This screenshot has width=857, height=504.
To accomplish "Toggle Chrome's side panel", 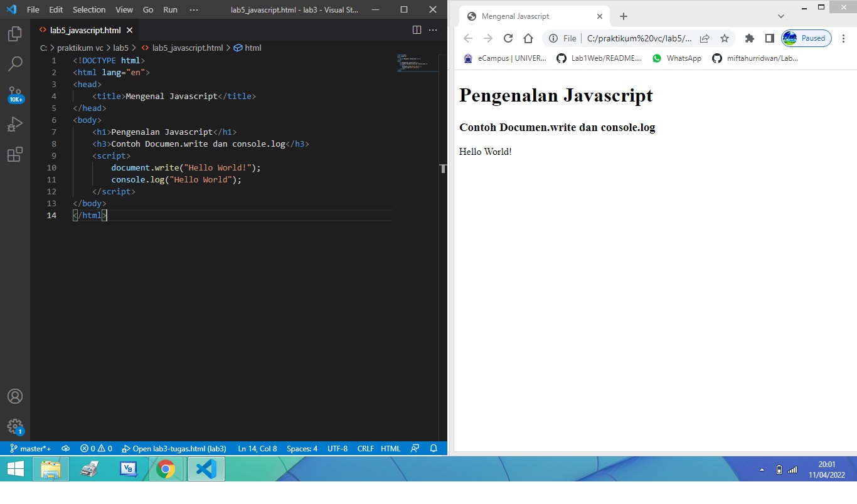I will (769, 38).
